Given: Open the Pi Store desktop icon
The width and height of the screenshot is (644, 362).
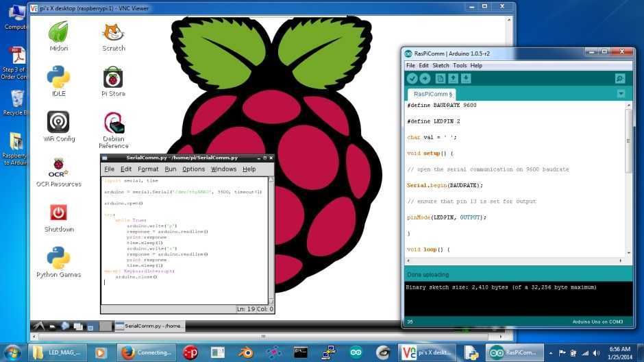Looking at the screenshot, I should tap(113, 81).
